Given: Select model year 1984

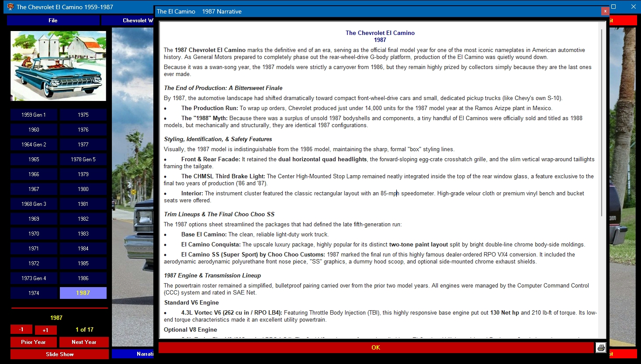Looking at the screenshot, I should [83, 249].
